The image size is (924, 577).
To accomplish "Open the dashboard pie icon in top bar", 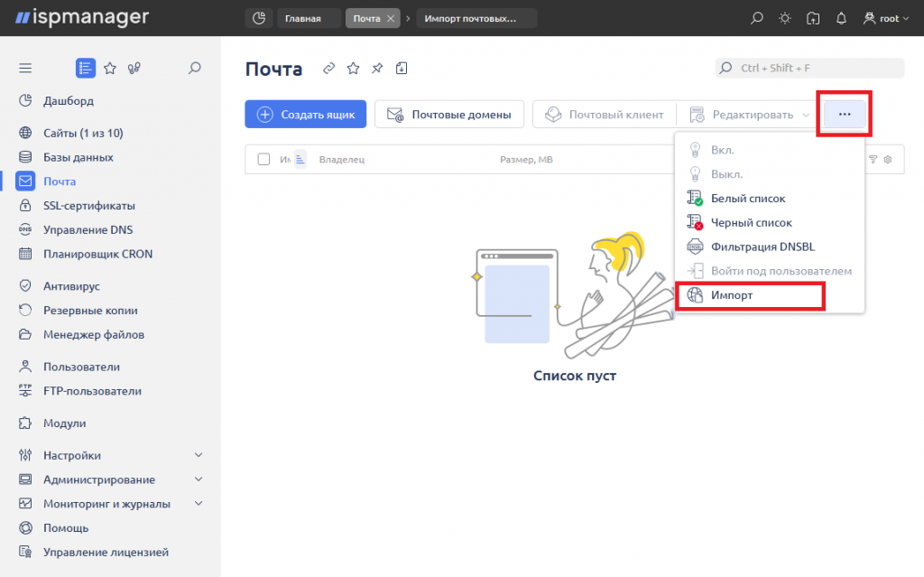I will coord(259,18).
